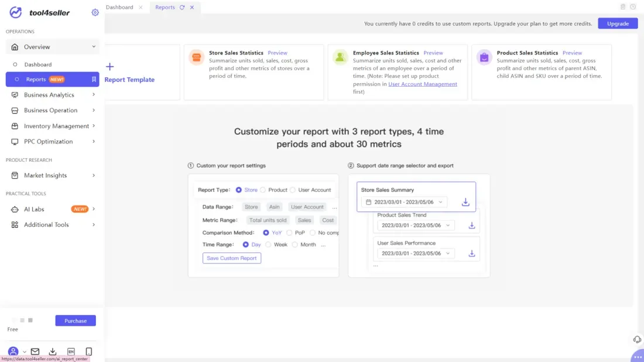The height and width of the screenshot is (362, 644).
Task: Download the Product Sales Trend report
Action: (471, 225)
